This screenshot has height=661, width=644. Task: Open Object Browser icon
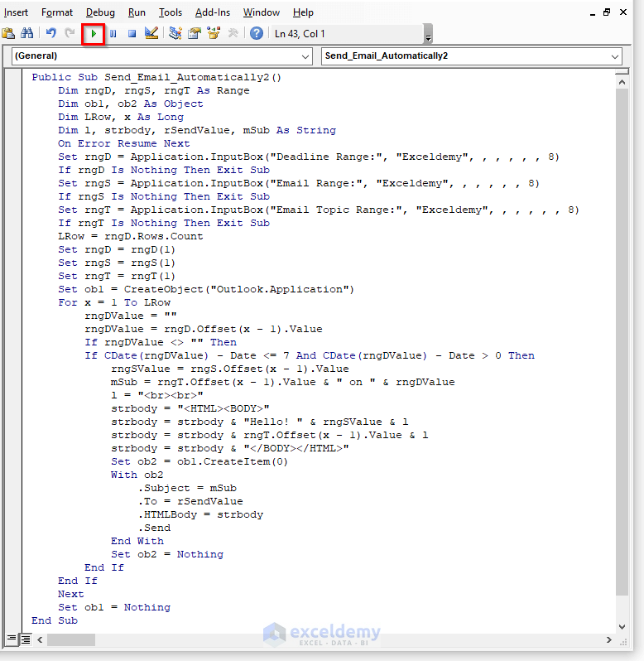click(x=214, y=33)
